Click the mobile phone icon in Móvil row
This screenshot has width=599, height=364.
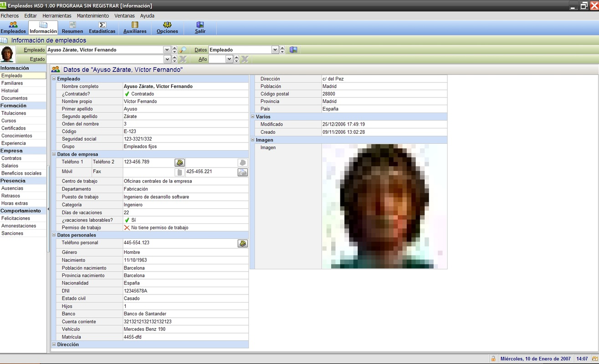[179, 172]
